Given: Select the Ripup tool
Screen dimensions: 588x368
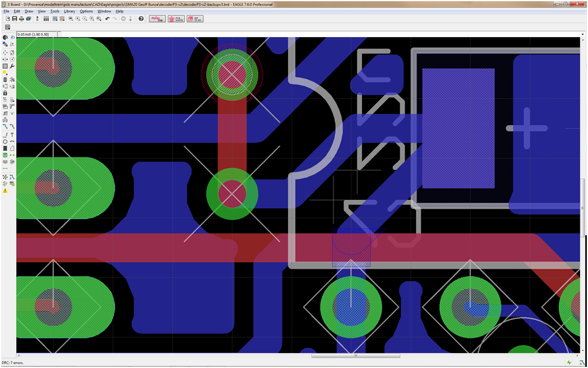Looking at the screenshot, I should [x=12, y=126].
